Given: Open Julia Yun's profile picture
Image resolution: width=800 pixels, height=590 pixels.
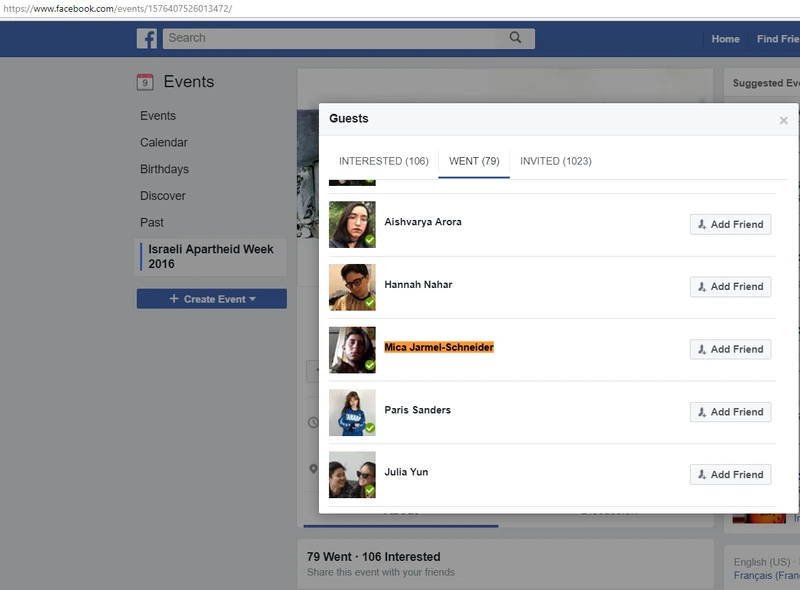Looking at the screenshot, I should 352,475.
